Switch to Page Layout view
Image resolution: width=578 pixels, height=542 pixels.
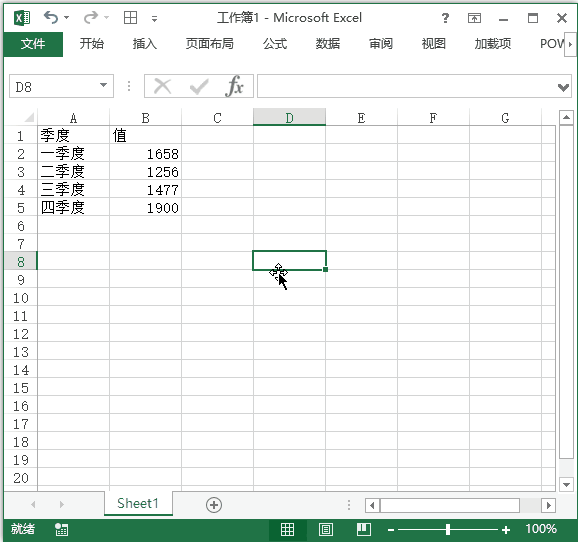326,529
